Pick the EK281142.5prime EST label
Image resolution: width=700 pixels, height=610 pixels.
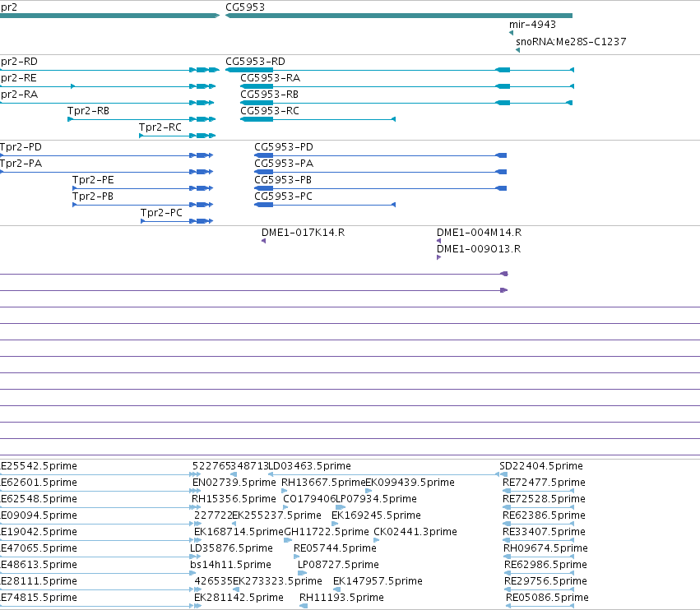click(x=239, y=598)
